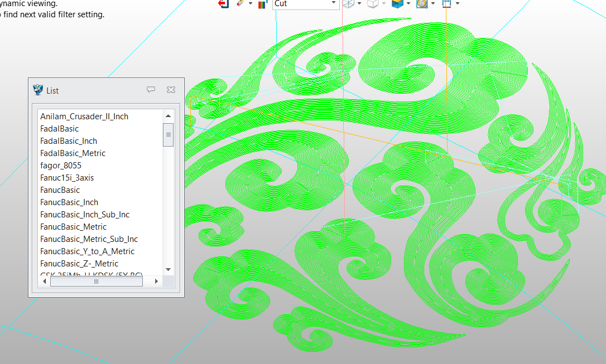
Task: Click the horizontal scrollbar right arrow
Action: (156, 282)
